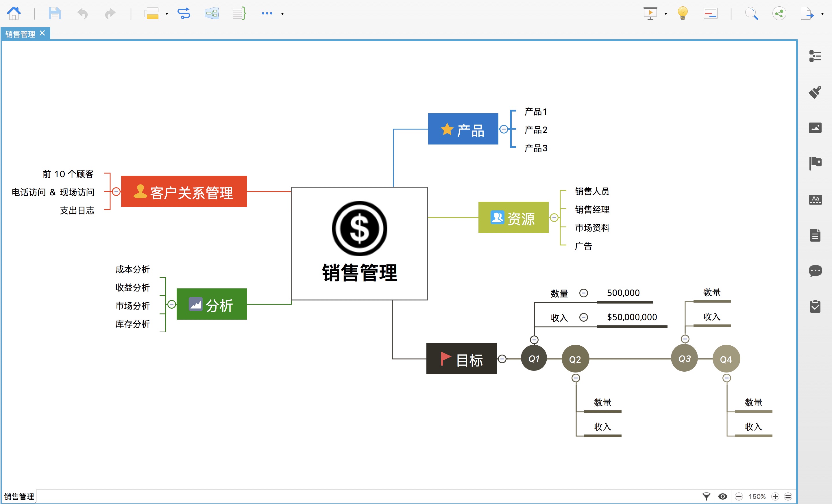Collapse Q1 收入 subtopic toggle
Viewport: 832px width, 504px height.
pos(583,317)
